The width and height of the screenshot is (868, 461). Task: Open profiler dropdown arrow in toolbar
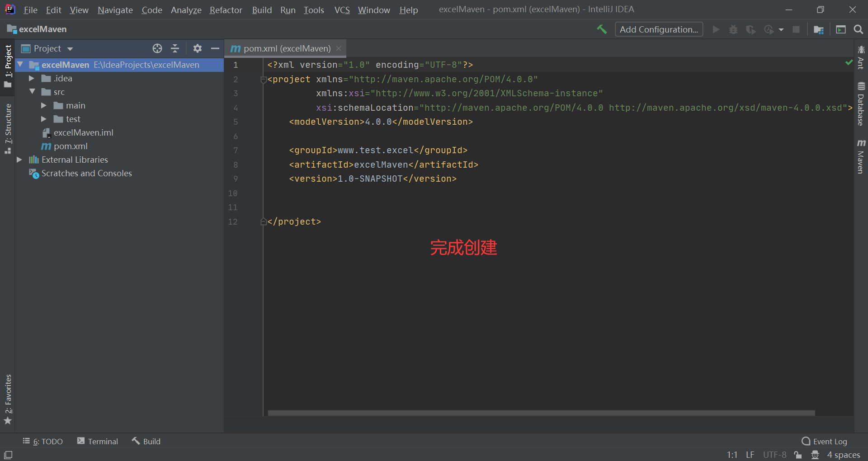click(781, 30)
